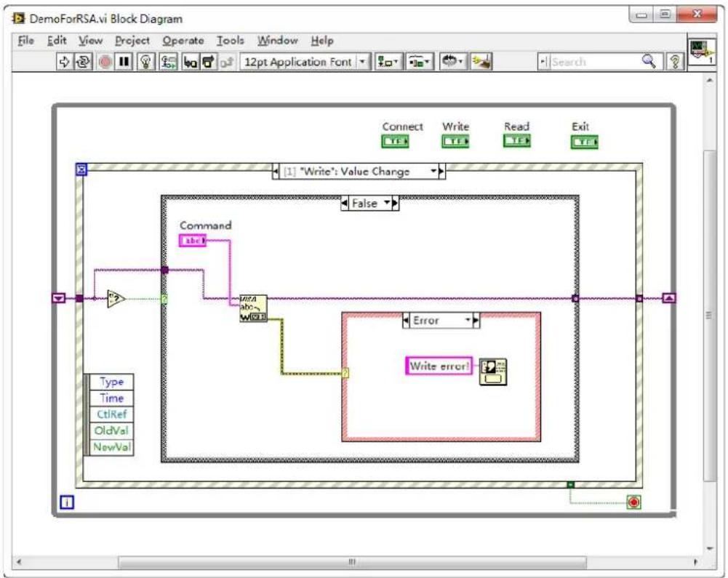Select the Read boolean terminal
This screenshot has height=578, width=728.
(x=517, y=140)
